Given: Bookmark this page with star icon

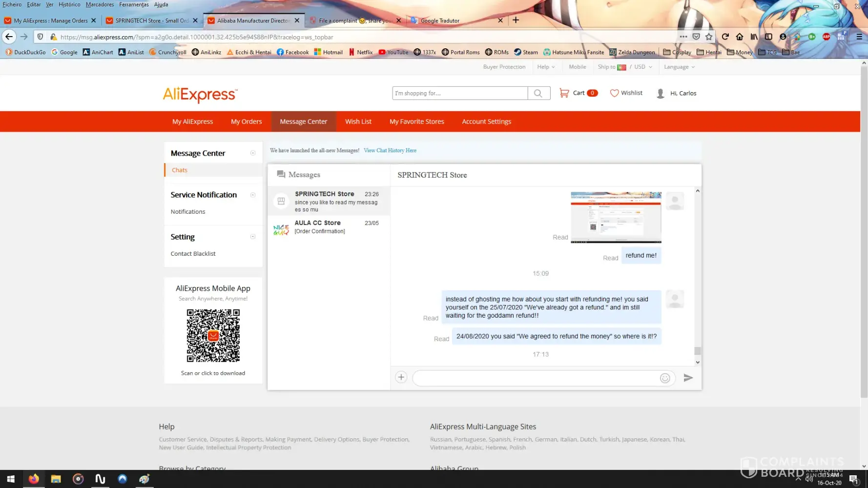Looking at the screenshot, I should pos(709,37).
